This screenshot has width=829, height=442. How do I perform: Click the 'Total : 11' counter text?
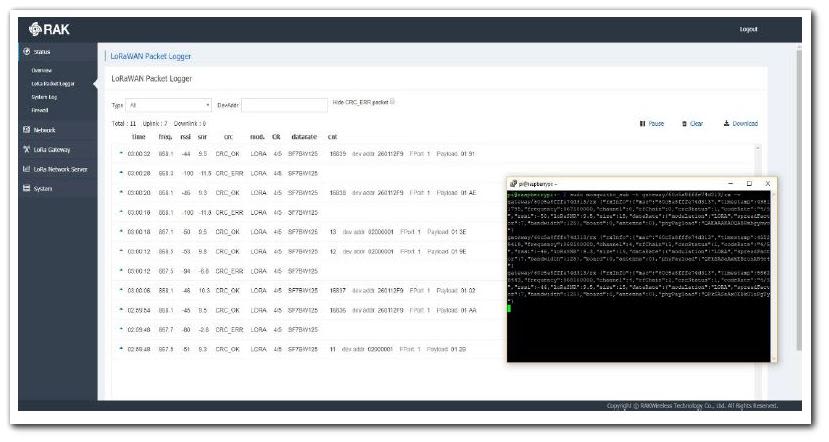pyautogui.click(x=124, y=123)
